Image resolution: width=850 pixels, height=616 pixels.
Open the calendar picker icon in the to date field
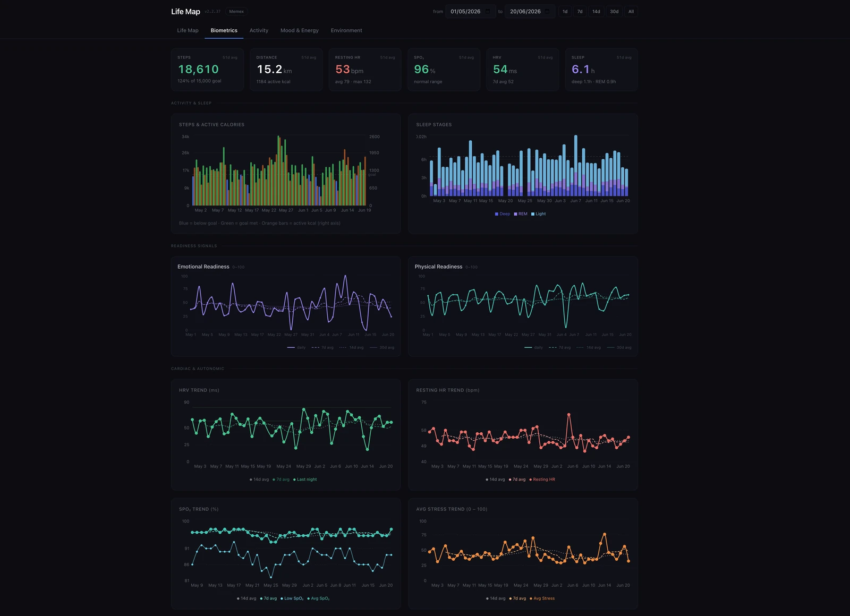click(547, 11)
